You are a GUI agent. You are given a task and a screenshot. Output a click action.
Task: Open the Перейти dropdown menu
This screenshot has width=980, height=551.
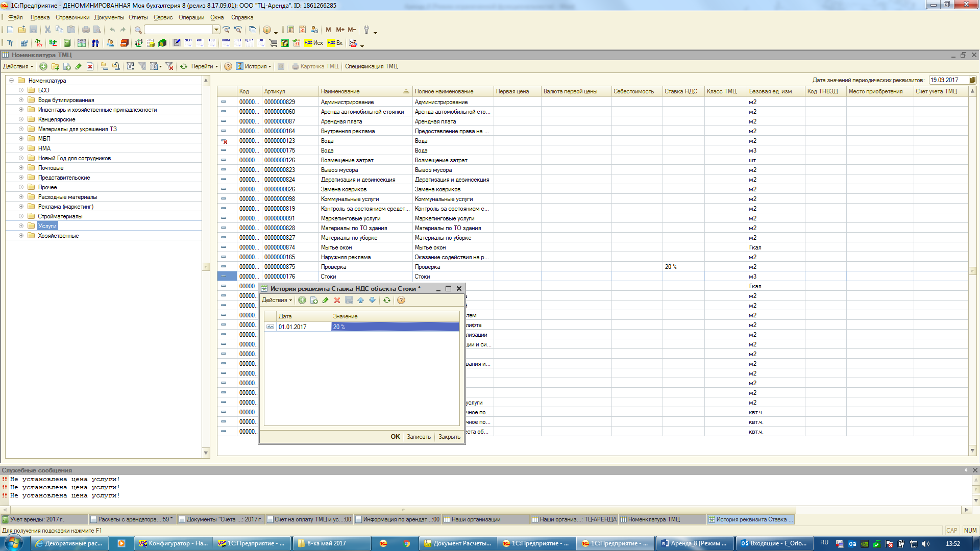(x=204, y=67)
